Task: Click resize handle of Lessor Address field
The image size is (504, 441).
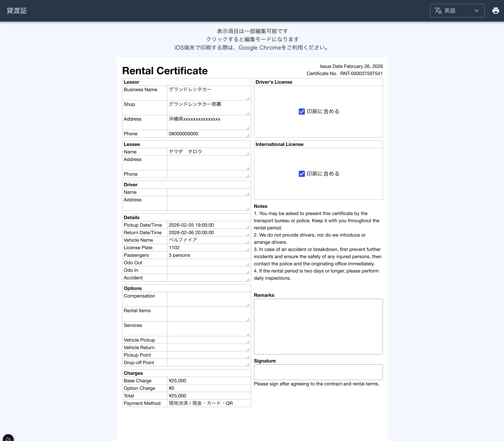Action: [x=248, y=128]
